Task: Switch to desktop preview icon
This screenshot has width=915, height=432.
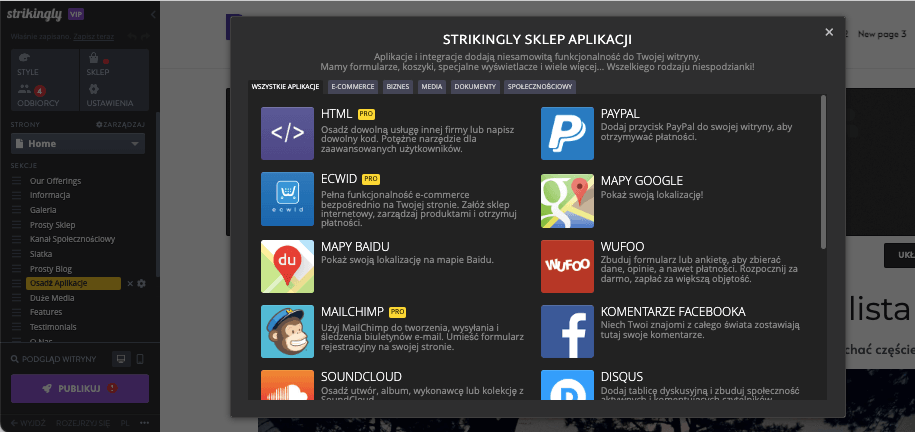Action: click(x=121, y=359)
